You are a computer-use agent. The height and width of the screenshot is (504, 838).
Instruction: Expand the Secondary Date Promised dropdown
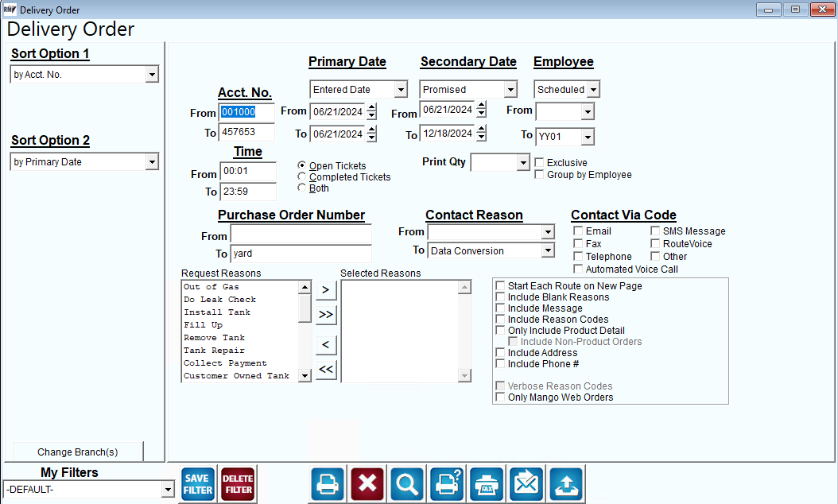[x=510, y=89]
